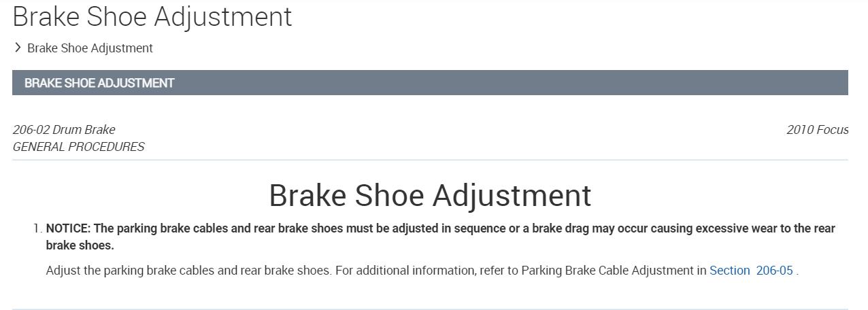
Task: Click the 2010 Focus vehicle label
Action: [817, 130]
